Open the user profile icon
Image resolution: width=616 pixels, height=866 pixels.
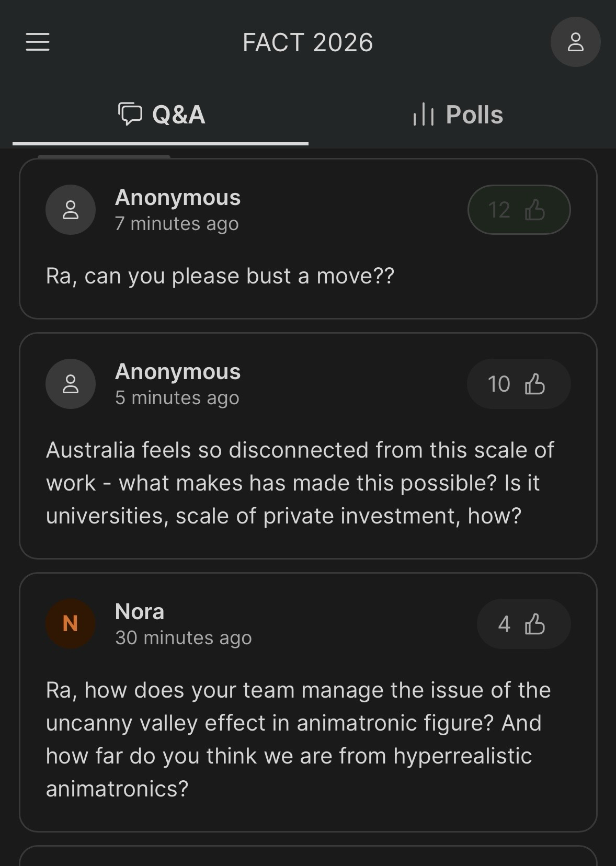pyautogui.click(x=575, y=42)
